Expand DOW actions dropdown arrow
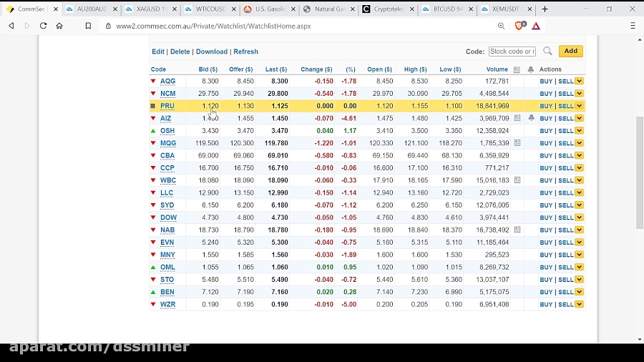The width and height of the screenshot is (644, 362). pyautogui.click(x=579, y=217)
